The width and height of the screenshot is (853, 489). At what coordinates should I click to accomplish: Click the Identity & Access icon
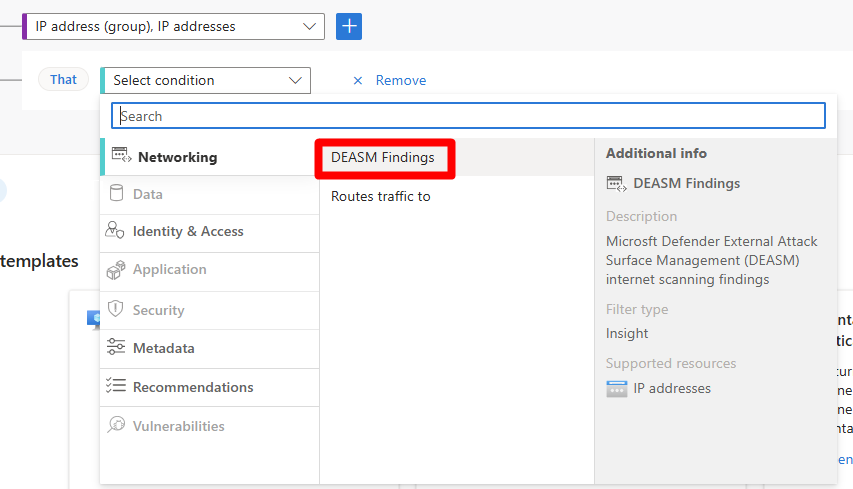coord(116,231)
